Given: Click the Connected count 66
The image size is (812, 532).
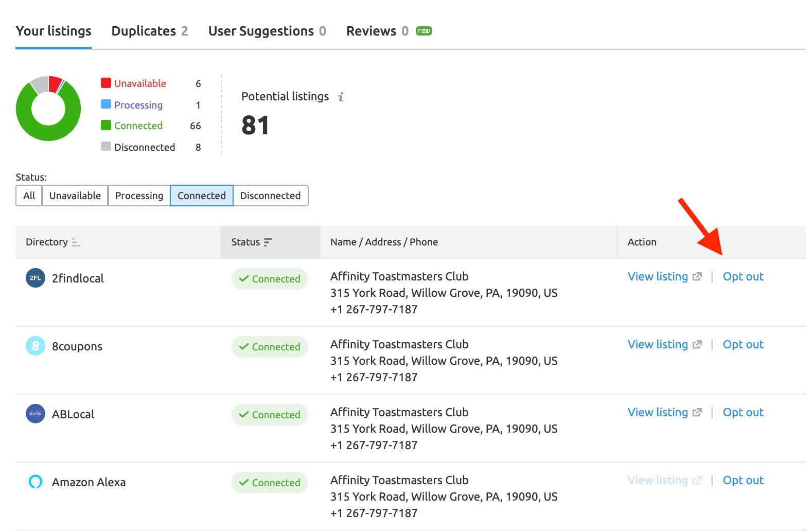Looking at the screenshot, I should pos(196,126).
